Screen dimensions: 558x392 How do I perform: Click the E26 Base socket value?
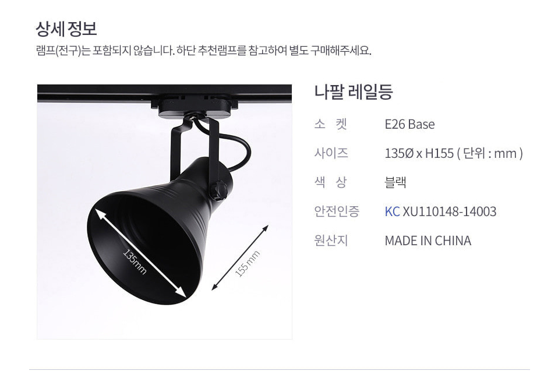(409, 125)
